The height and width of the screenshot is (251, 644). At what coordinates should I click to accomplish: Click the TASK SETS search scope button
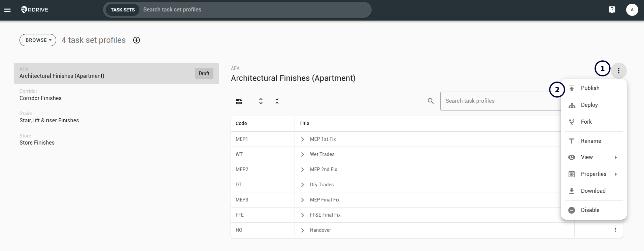coord(123,10)
